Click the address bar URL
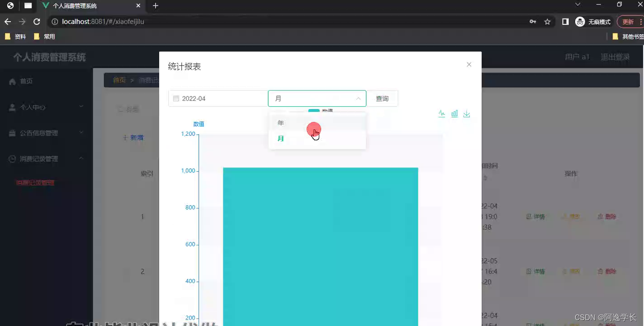This screenshot has height=326, width=644. click(103, 21)
